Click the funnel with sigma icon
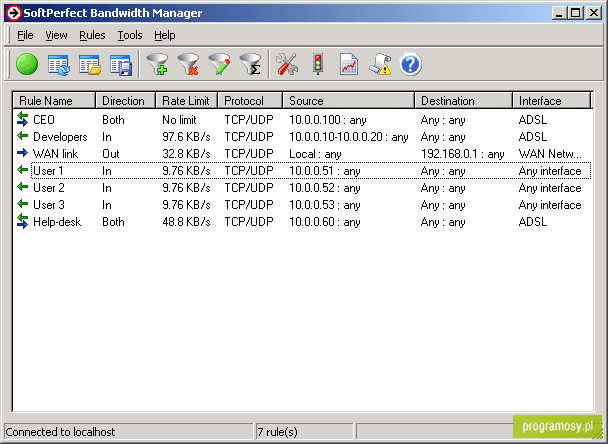This screenshot has height=444, width=608. [x=250, y=64]
